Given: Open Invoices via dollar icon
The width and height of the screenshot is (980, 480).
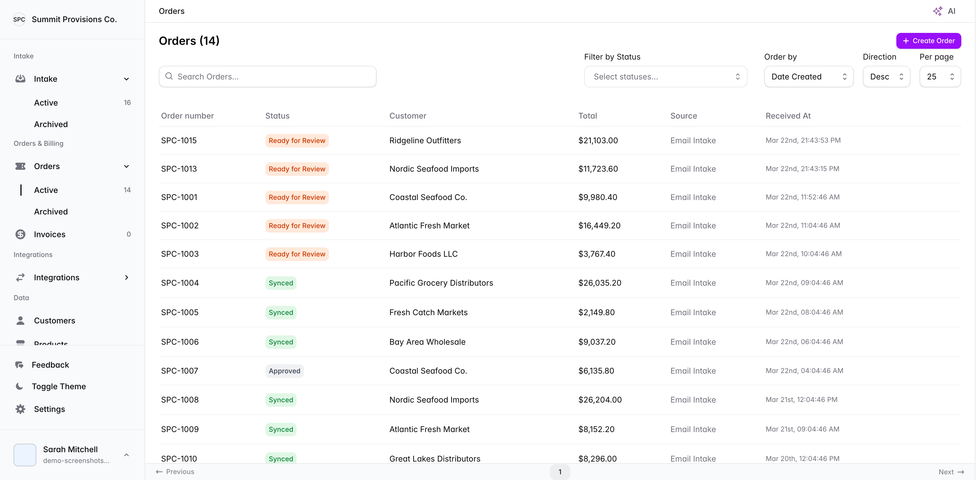Looking at the screenshot, I should coord(20,235).
